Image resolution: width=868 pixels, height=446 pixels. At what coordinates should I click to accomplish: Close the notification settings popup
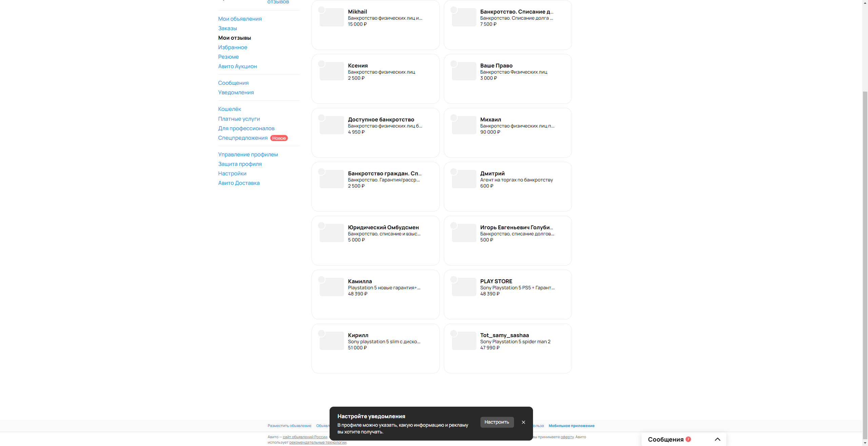[523, 422]
